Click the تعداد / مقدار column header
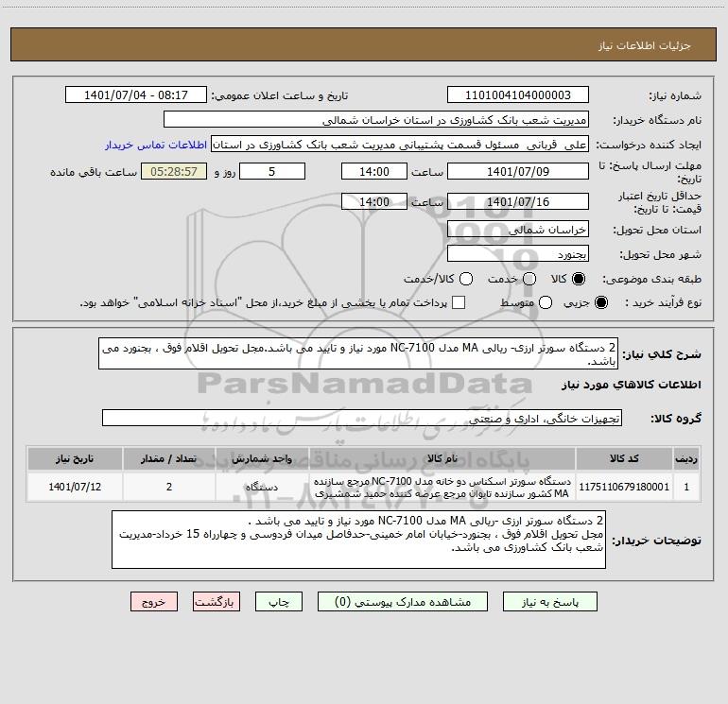The width and height of the screenshot is (728, 704). tap(169, 458)
